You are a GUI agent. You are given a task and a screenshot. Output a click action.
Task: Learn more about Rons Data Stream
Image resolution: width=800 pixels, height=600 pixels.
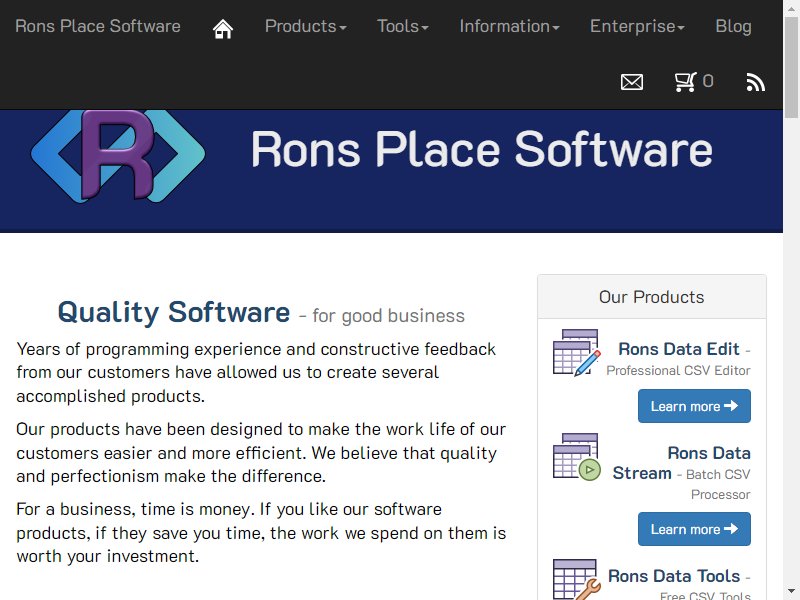694,529
